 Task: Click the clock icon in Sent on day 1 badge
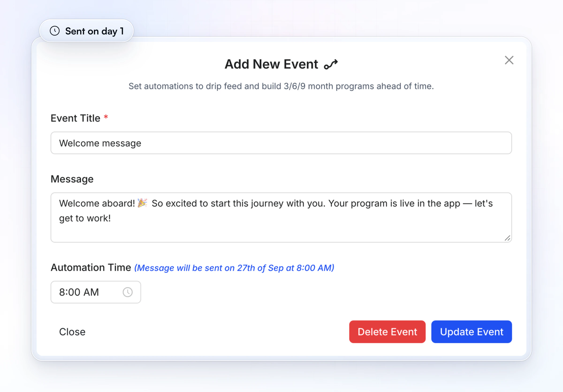55,31
